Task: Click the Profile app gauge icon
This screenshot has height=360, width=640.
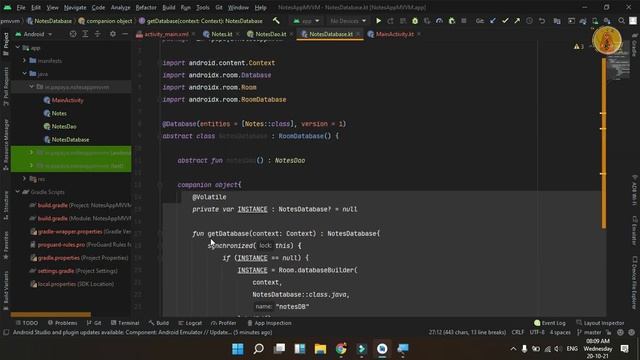Action: pyautogui.click(x=439, y=21)
